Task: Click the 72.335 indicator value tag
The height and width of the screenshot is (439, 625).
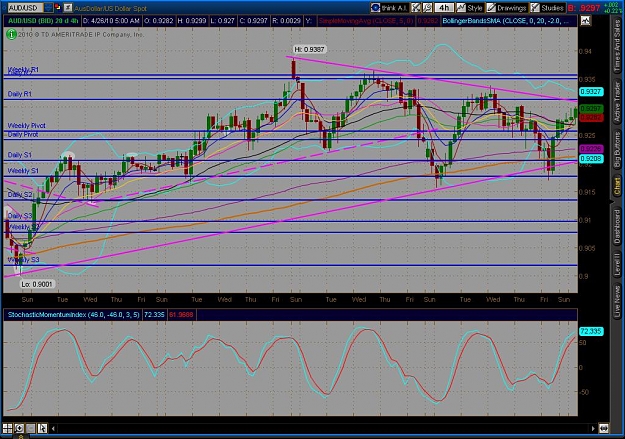Action: point(591,331)
